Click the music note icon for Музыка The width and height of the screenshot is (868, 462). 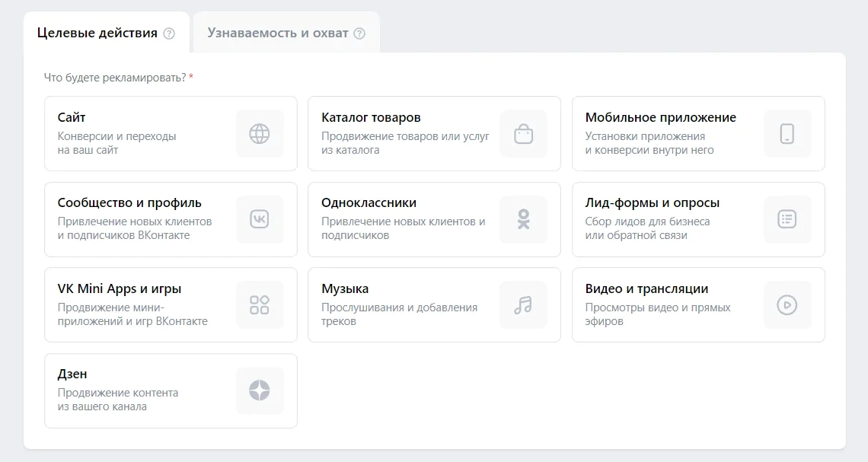[523, 305]
